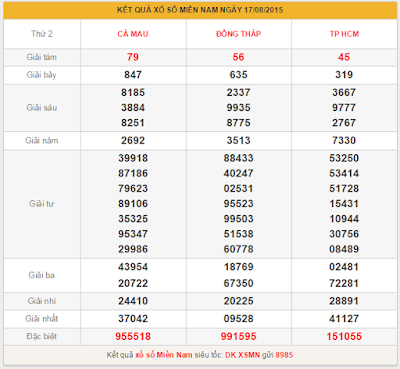Click the number 24410

coord(133,301)
